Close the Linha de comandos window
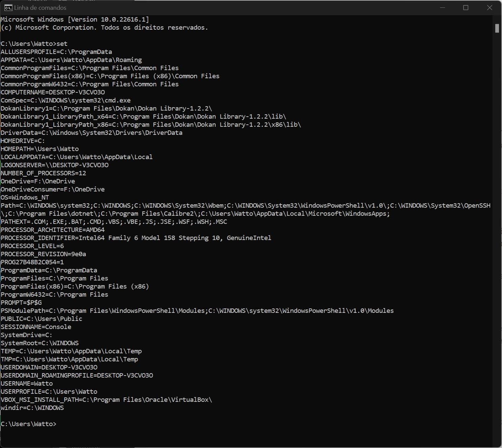502x448 pixels. 490,7
